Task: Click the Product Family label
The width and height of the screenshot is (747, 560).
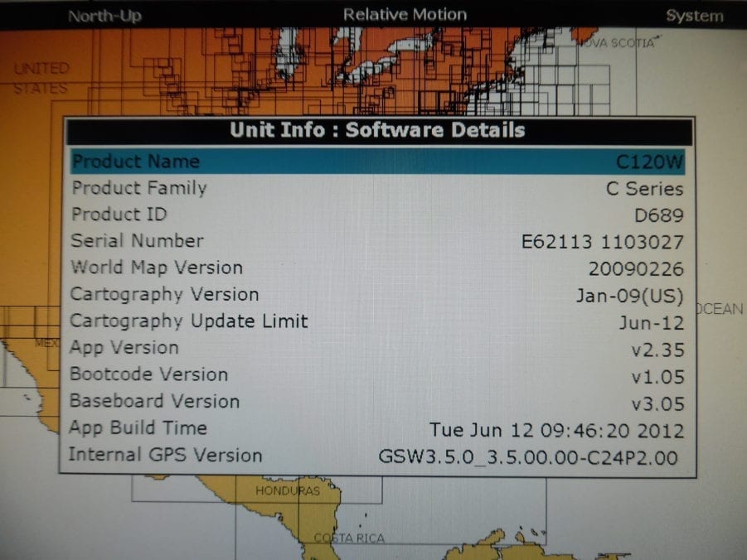Action: [139, 188]
